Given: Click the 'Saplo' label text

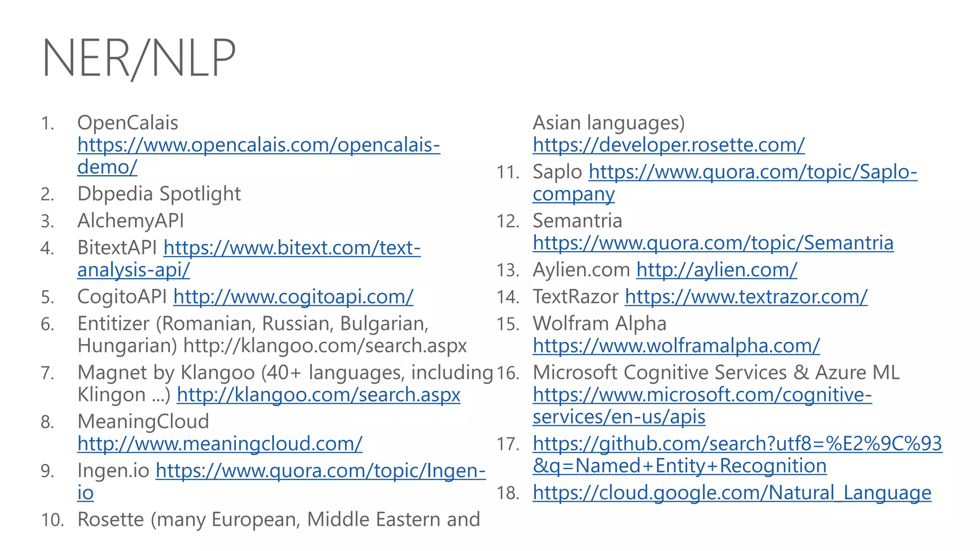Looking at the screenshot, I should (557, 172).
